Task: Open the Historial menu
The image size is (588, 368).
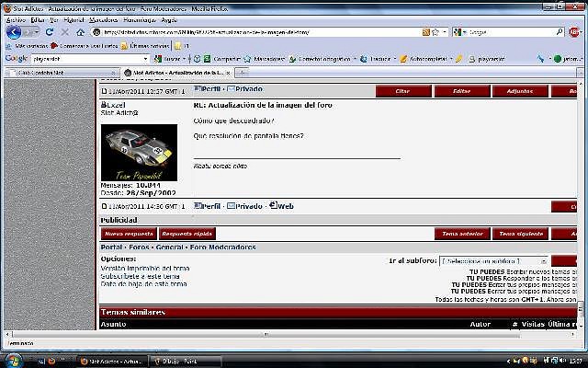Action: click(x=73, y=20)
